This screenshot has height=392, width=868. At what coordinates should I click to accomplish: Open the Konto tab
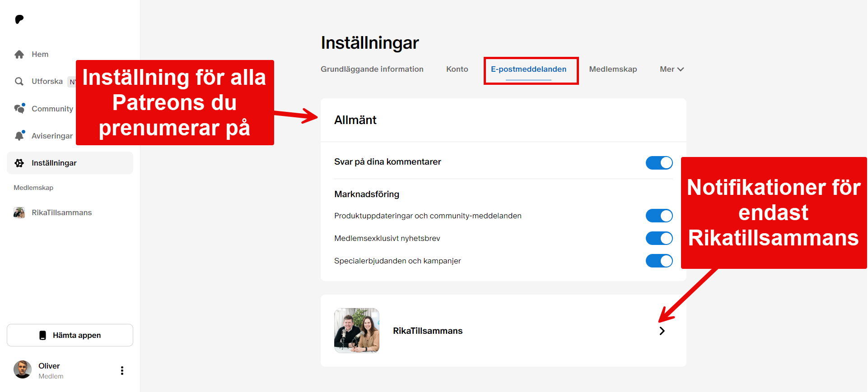pos(457,69)
